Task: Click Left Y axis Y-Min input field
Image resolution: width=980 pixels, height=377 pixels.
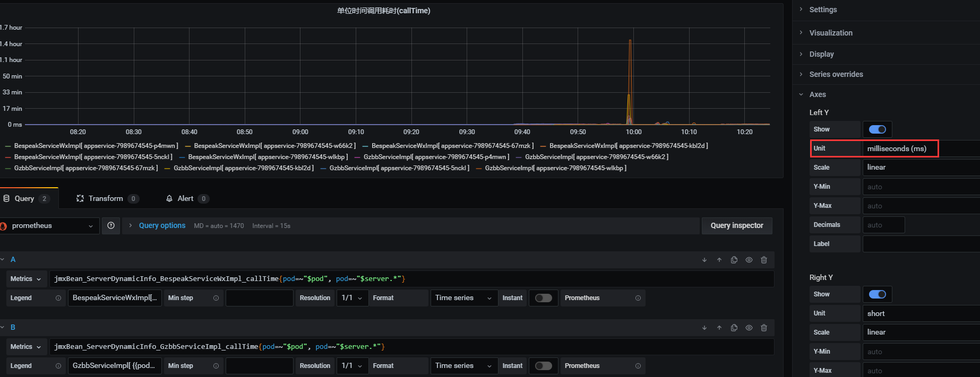Action: pyautogui.click(x=921, y=187)
